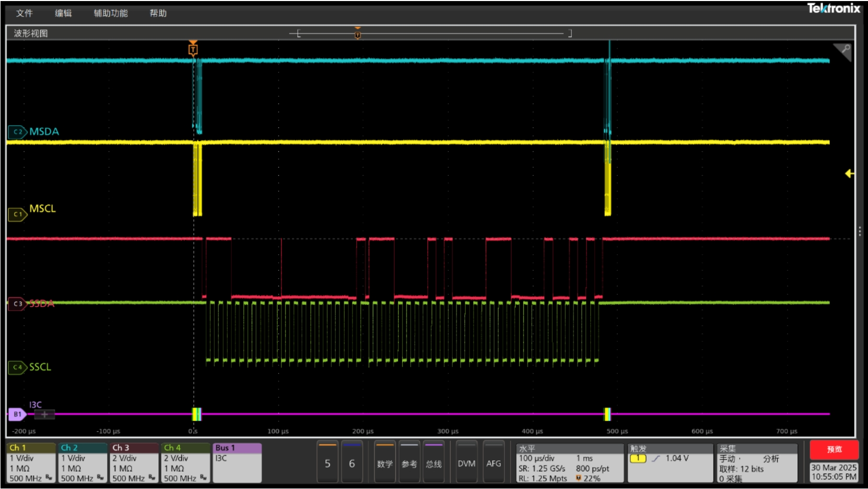Open the Ch 1 settings badge

tap(31, 463)
